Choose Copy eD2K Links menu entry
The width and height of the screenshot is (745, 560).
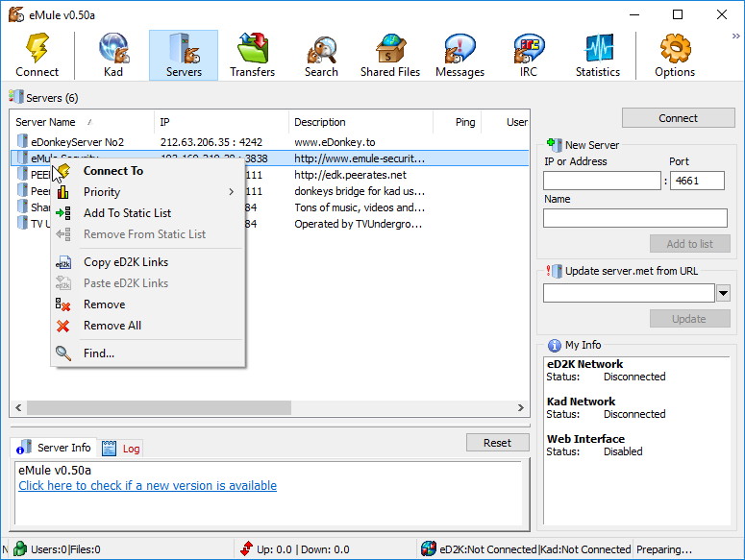click(148, 262)
